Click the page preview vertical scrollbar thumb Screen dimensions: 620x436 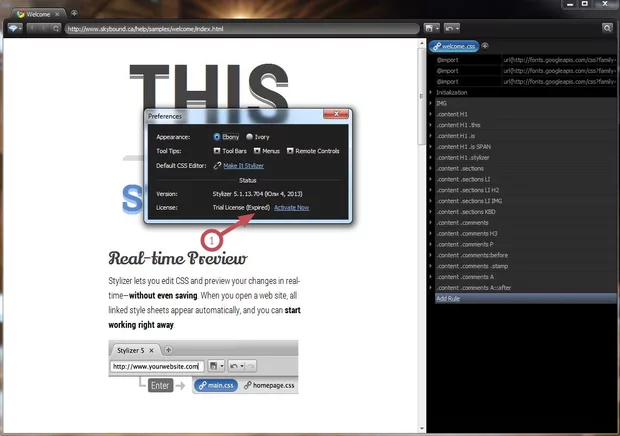point(422,96)
